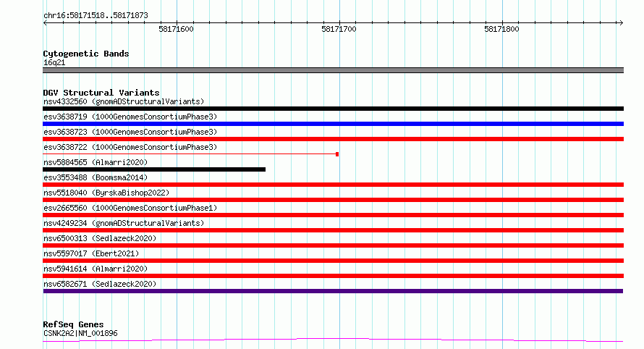Select the red nsv6500313 variant bar
Screen dimensions: 644x349
click(333, 245)
